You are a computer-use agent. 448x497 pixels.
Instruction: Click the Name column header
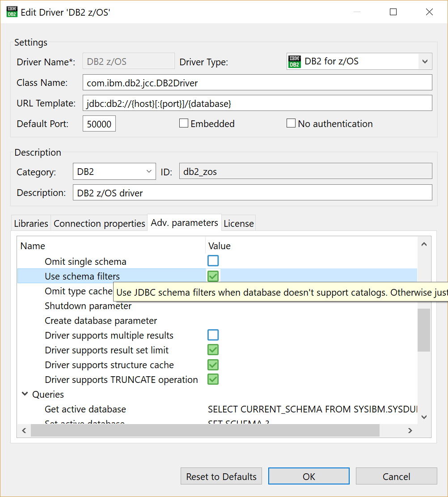(x=111, y=246)
